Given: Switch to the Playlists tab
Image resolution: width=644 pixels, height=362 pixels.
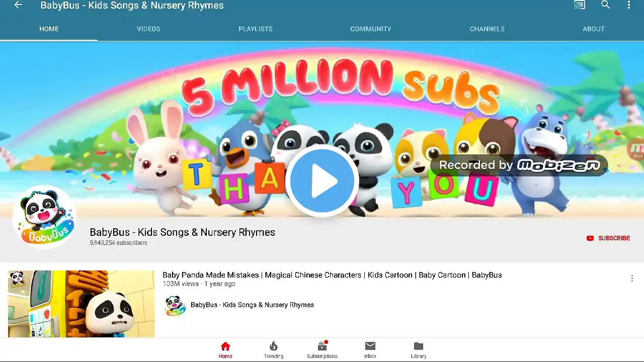Looking at the screenshot, I should (256, 29).
